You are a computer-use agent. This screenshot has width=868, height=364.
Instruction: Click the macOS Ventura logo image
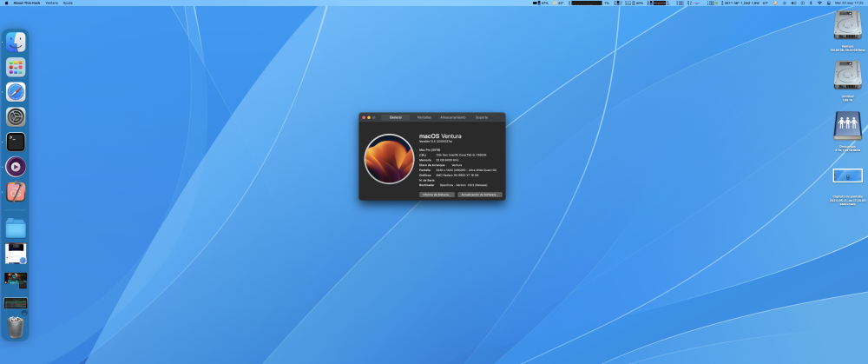(389, 158)
